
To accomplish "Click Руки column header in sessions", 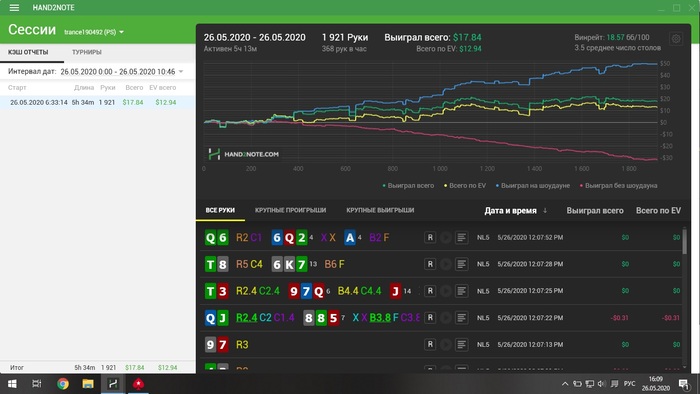I will (x=108, y=87).
